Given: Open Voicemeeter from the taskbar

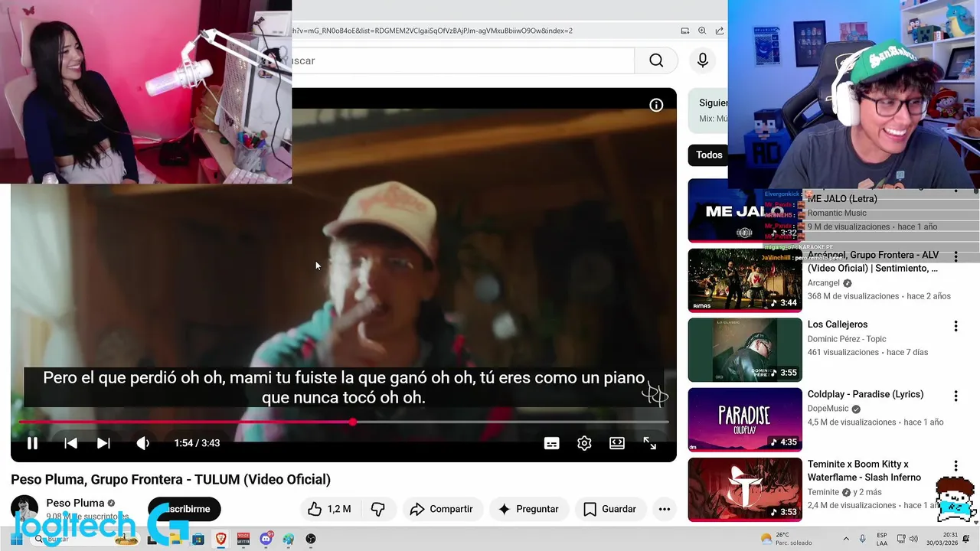Looking at the screenshot, I should click(243, 539).
